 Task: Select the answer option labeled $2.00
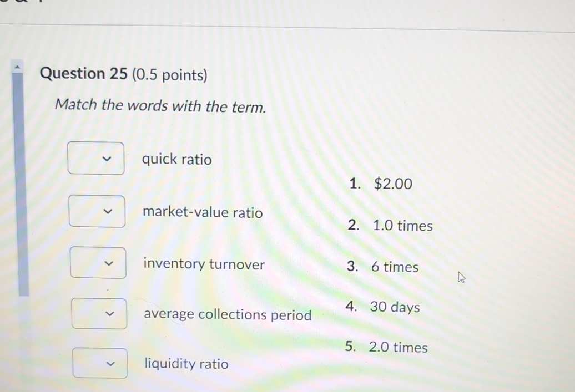pos(393,184)
